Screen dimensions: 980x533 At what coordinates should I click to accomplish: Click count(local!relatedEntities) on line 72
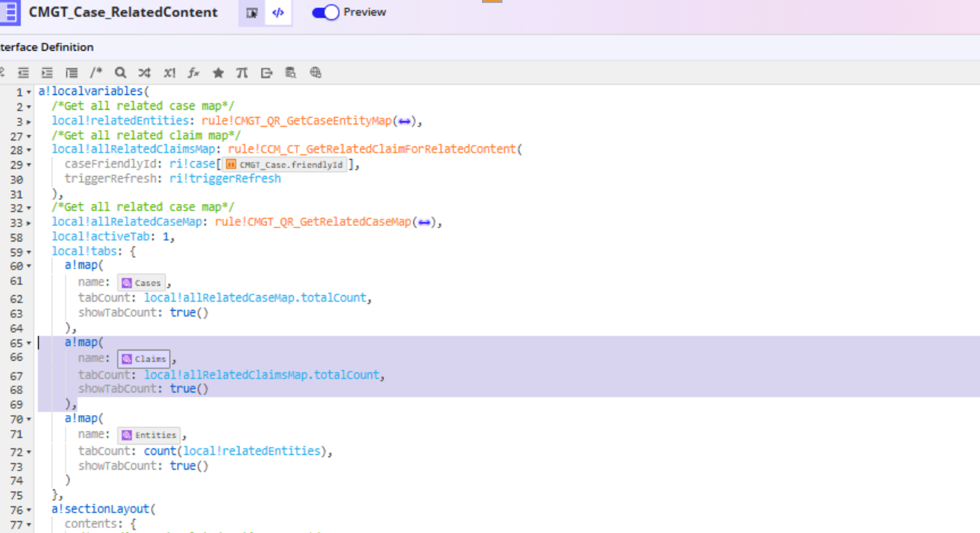(x=235, y=451)
